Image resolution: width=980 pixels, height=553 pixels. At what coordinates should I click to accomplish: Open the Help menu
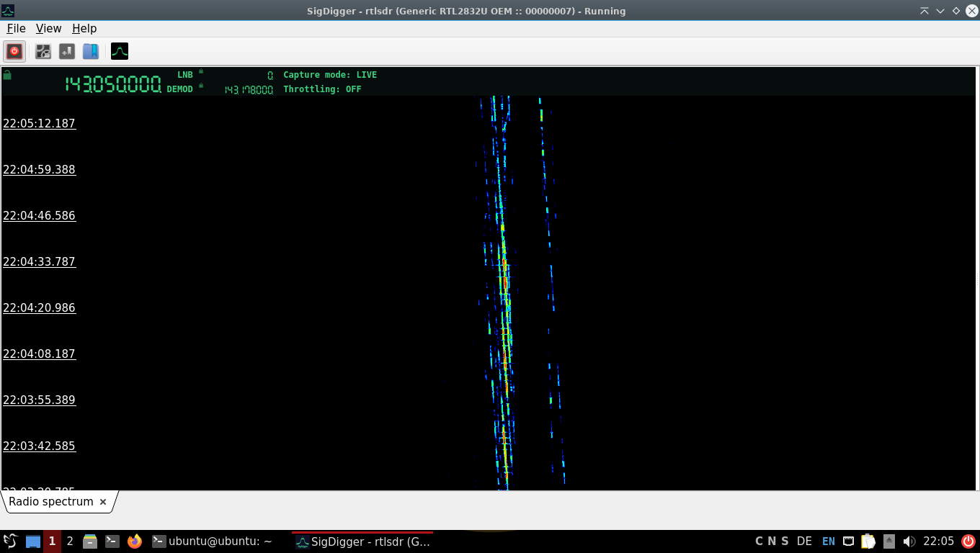[84, 28]
